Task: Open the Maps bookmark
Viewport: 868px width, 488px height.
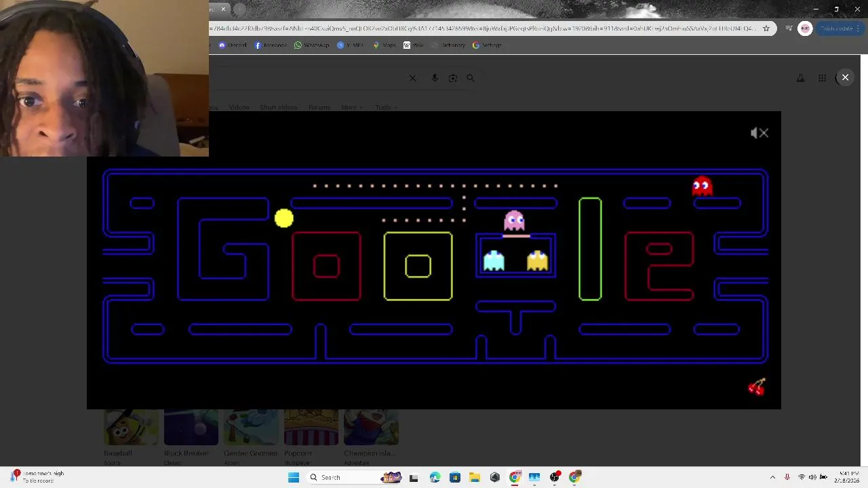Action: coord(384,45)
